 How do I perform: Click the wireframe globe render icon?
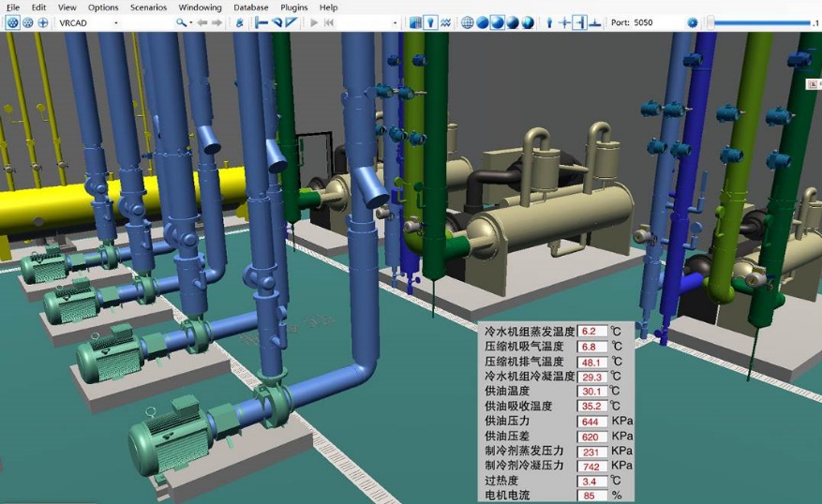[467, 22]
